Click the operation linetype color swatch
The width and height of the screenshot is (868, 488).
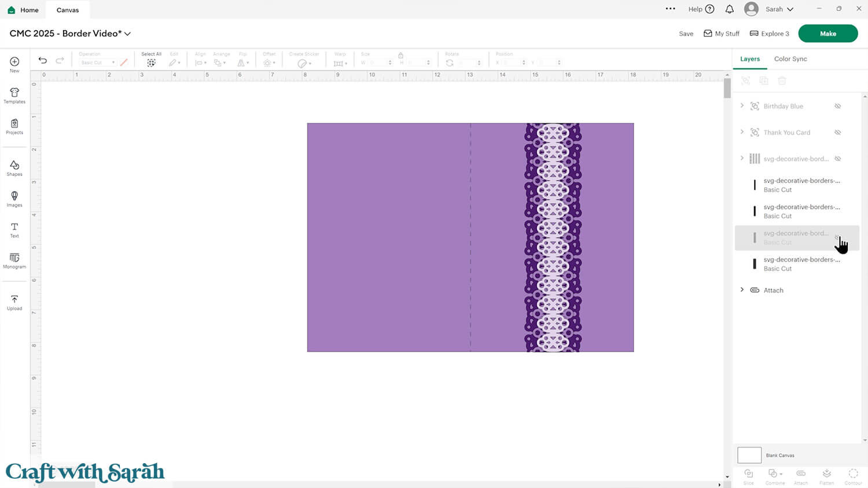click(124, 63)
